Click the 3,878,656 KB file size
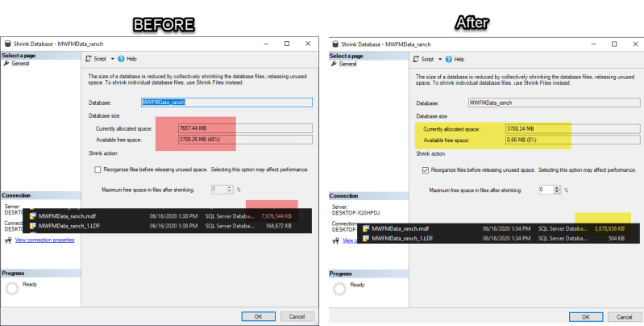 point(609,228)
